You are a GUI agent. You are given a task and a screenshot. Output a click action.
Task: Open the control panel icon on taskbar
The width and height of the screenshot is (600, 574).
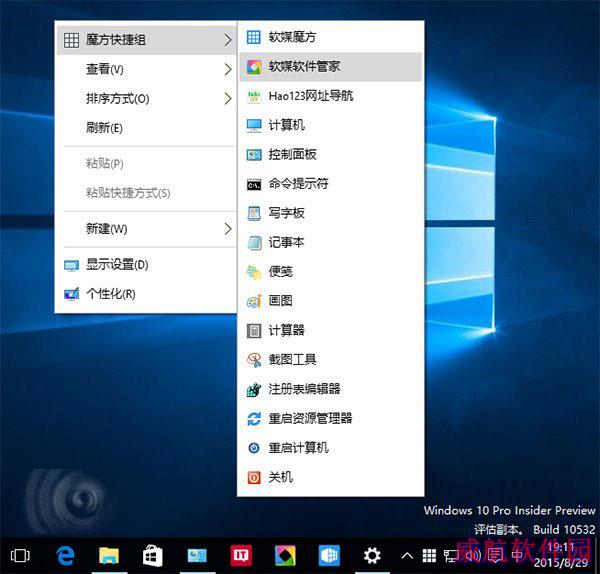click(x=197, y=556)
